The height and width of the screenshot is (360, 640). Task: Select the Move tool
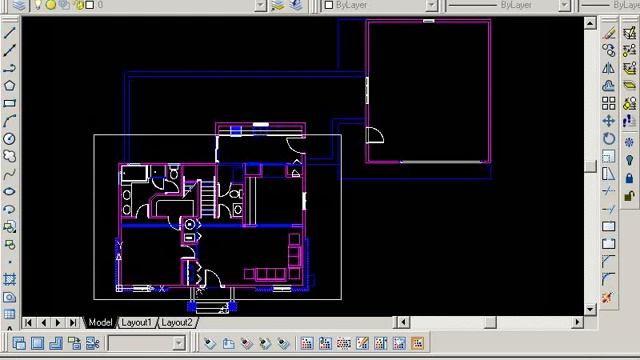[x=609, y=121]
